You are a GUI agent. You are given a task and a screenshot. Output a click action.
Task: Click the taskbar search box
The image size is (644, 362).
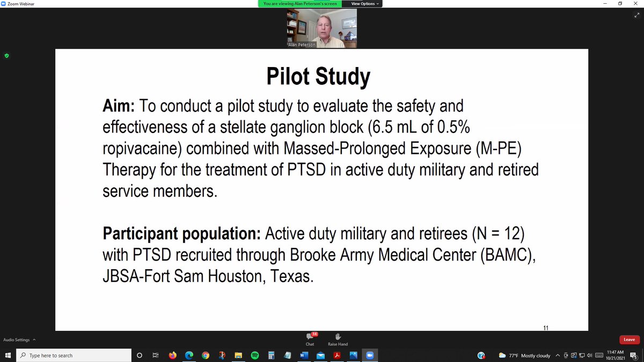pos(74,355)
